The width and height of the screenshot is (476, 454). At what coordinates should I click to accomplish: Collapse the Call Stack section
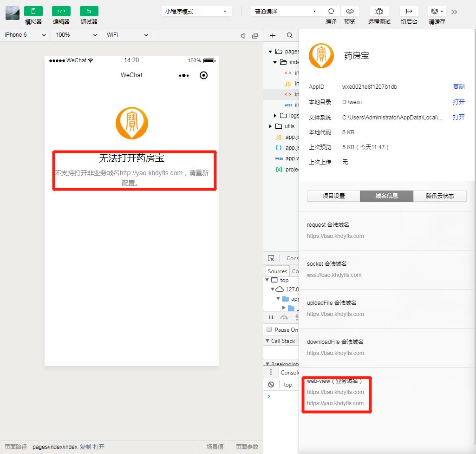tap(267, 341)
